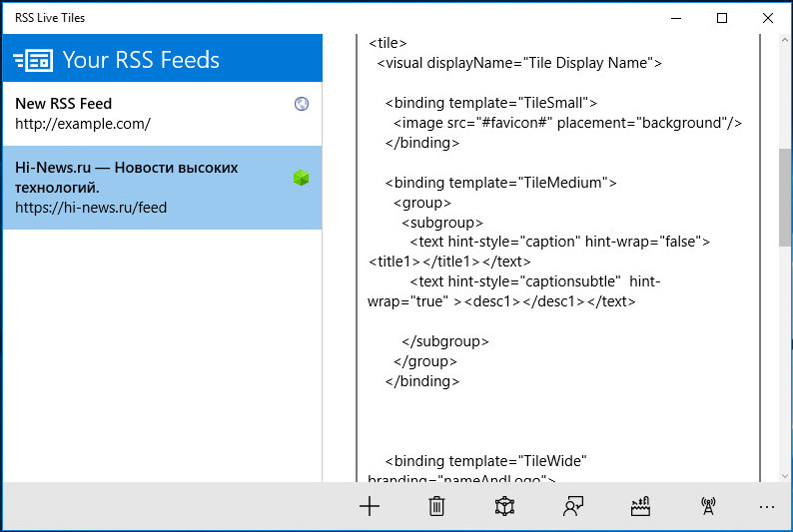Delete the selected feed with trash icon
Screen dimensions: 793x532
coord(436,506)
